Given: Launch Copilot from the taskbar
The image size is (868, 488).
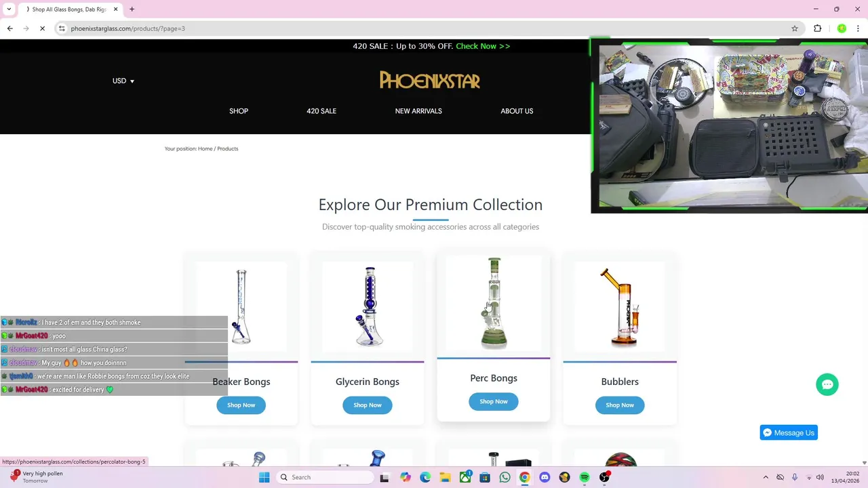Looking at the screenshot, I should [x=406, y=477].
